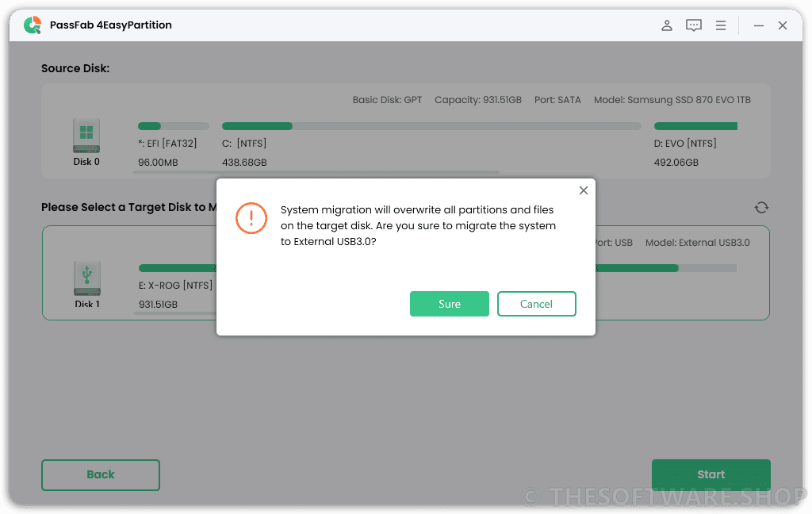Click the source disk horizontal scrollbar

[x=316, y=172]
